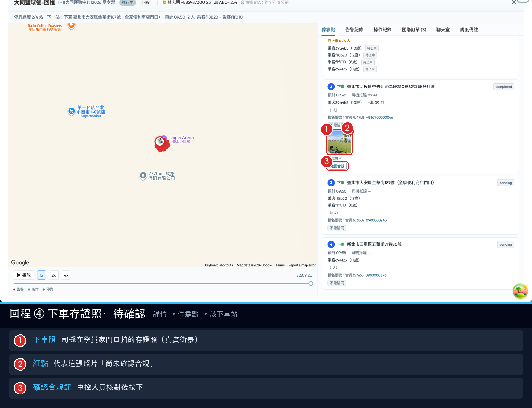This screenshot has height=408, width=532.
Task: Click the 不需陪同 tag on stop 3
Action: pyautogui.click(x=337, y=228)
